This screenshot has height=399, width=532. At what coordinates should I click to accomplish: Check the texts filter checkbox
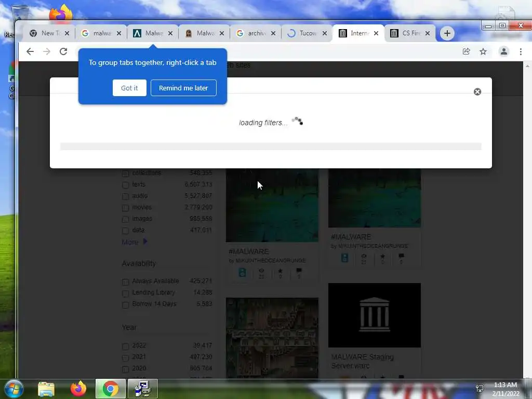pyautogui.click(x=125, y=185)
